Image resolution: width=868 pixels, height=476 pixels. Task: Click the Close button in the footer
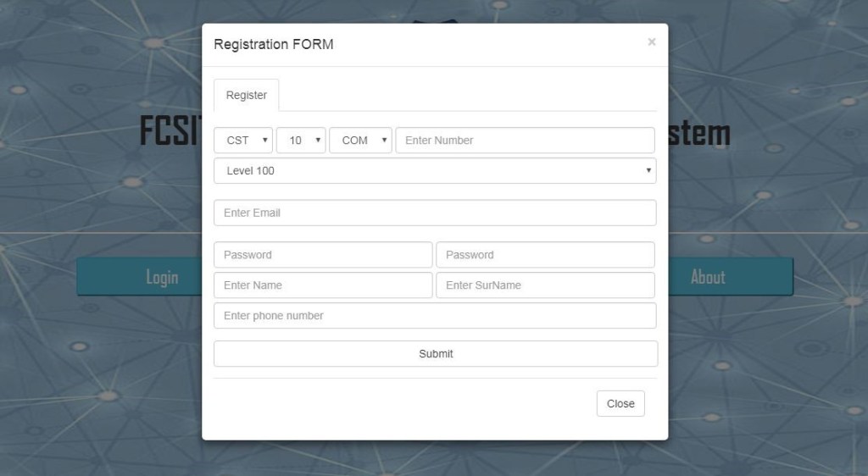(x=620, y=404)
